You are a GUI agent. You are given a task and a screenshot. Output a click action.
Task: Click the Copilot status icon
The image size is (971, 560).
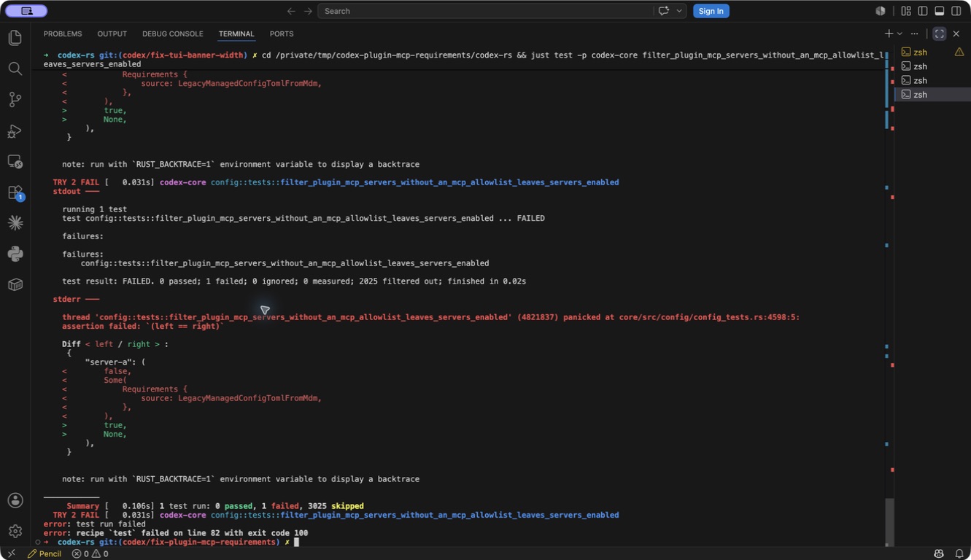tap(939, 553)
